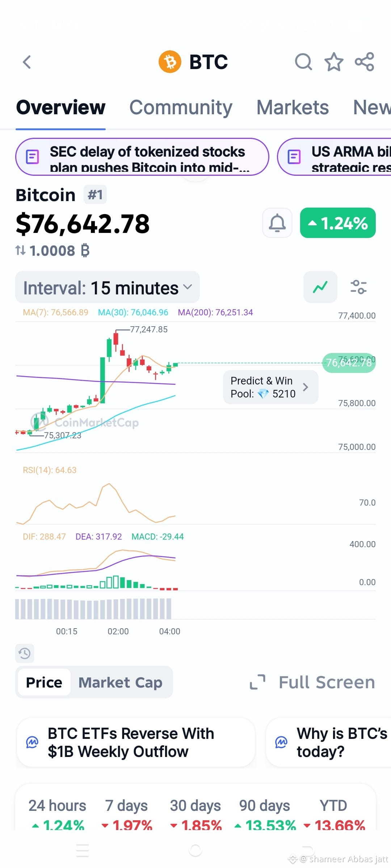Switch to News tab
Screen dimensions: 391x868
point(372,107)
